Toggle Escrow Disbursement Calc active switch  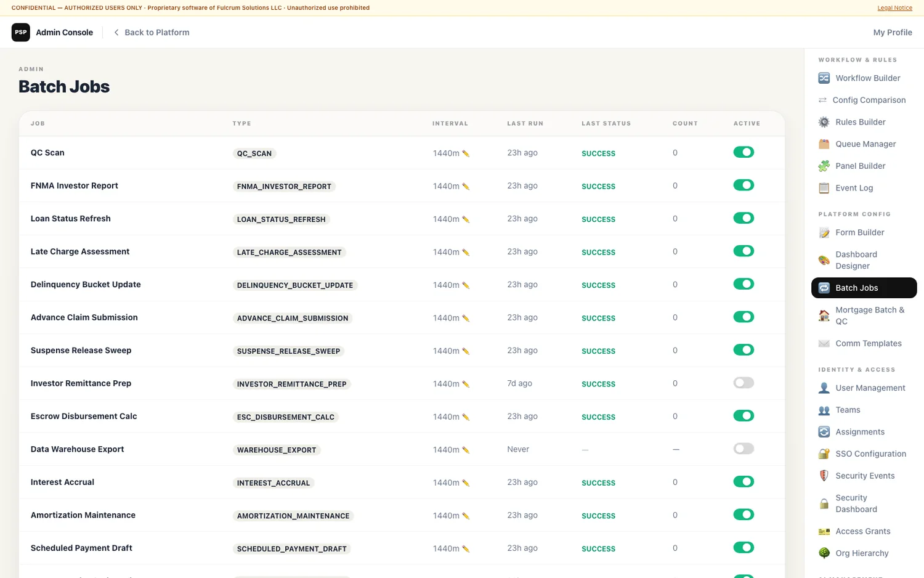pyautogui.click(x=744, y=416)
